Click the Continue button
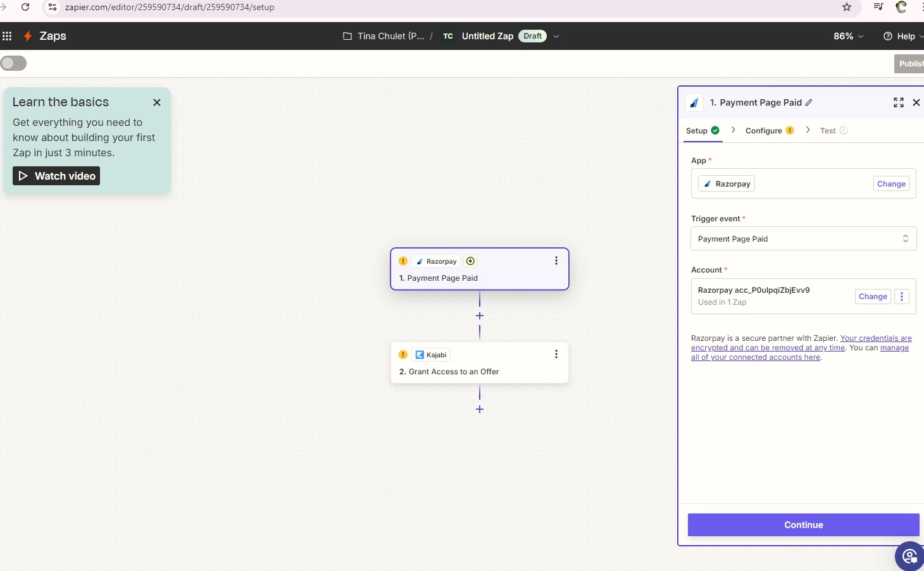 pyautogui.click(x=803, y=525)
